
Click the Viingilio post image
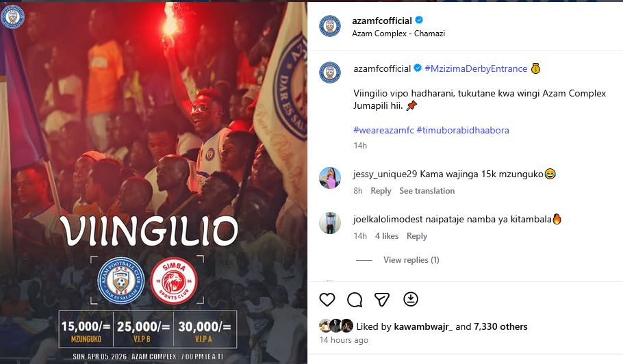point(153,183)
